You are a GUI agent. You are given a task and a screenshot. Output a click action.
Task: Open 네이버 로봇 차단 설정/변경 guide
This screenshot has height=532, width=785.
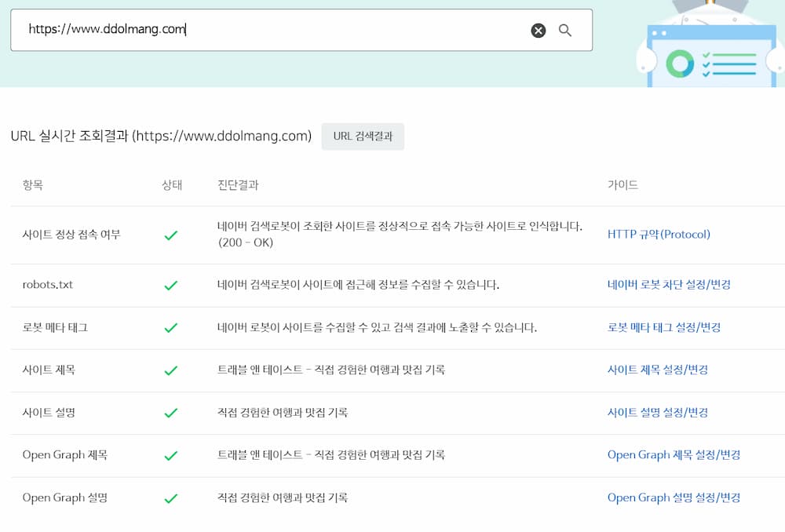(669, 285)
